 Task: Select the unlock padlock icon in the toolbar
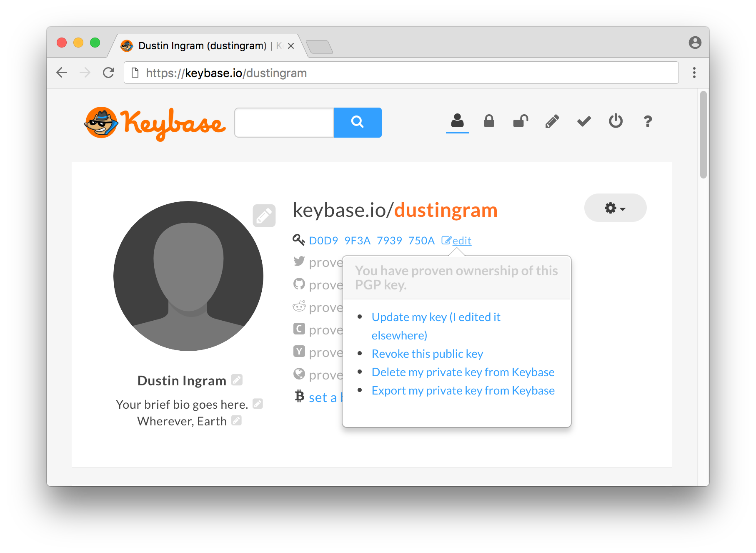point(520,121)
